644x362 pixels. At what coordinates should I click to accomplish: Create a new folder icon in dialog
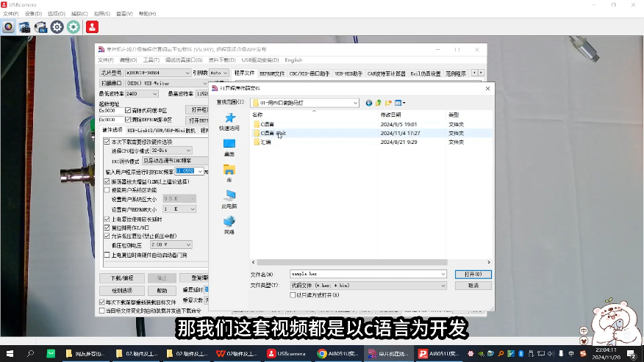pyautogui.click(x=388, y=103)
